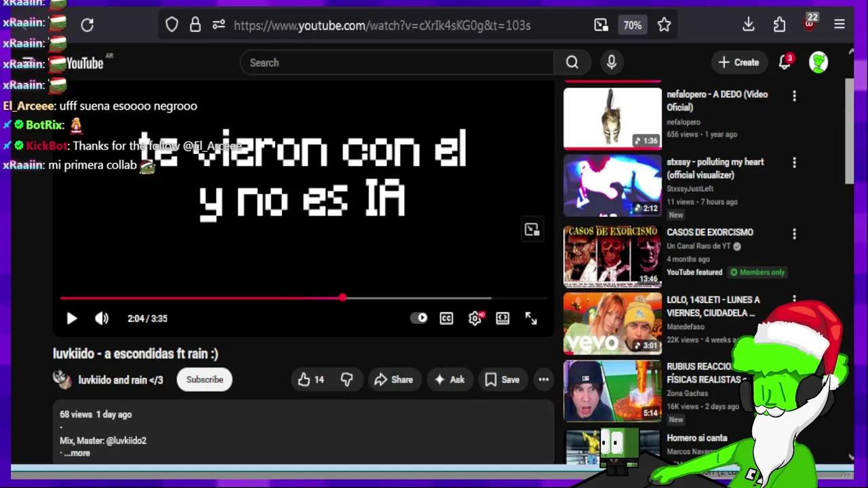Share the video with the Share button

(394, 380)
